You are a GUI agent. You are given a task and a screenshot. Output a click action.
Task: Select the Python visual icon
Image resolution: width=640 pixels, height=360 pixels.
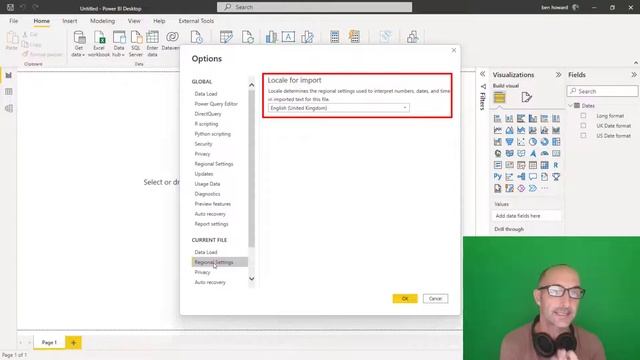coord(498,177)
